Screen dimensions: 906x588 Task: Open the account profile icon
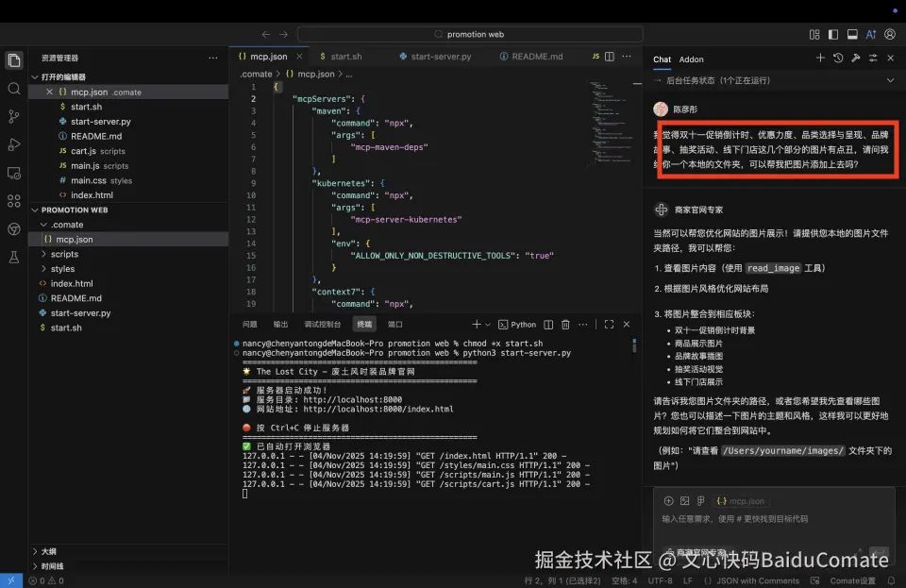pos(890,35)
